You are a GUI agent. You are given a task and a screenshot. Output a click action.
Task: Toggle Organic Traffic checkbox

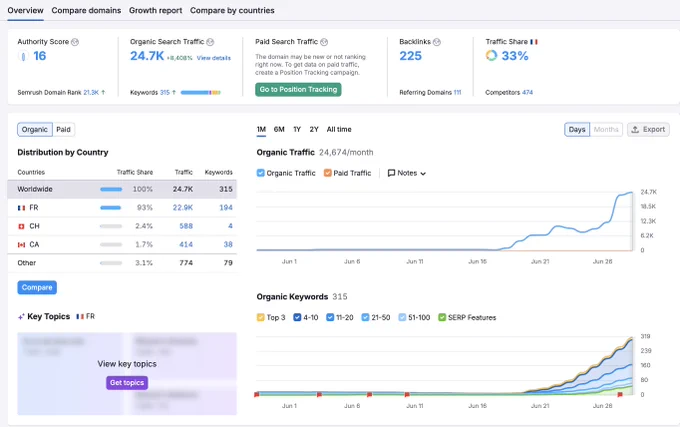[x=261, y=173]
